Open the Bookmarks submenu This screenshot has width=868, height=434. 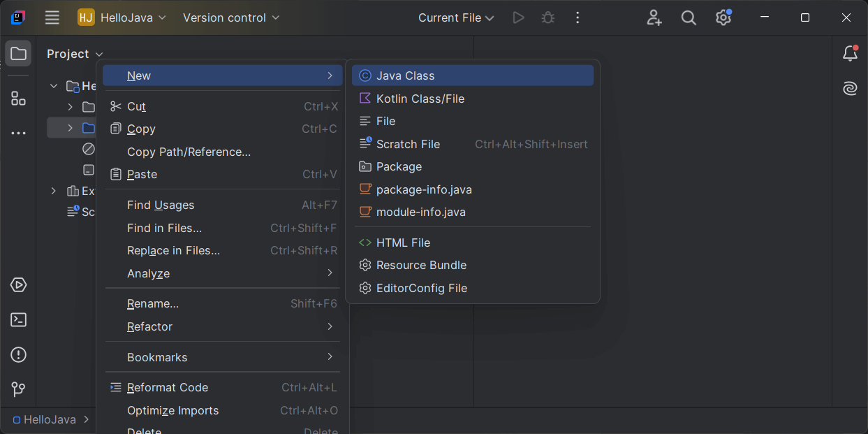point(223,357)
